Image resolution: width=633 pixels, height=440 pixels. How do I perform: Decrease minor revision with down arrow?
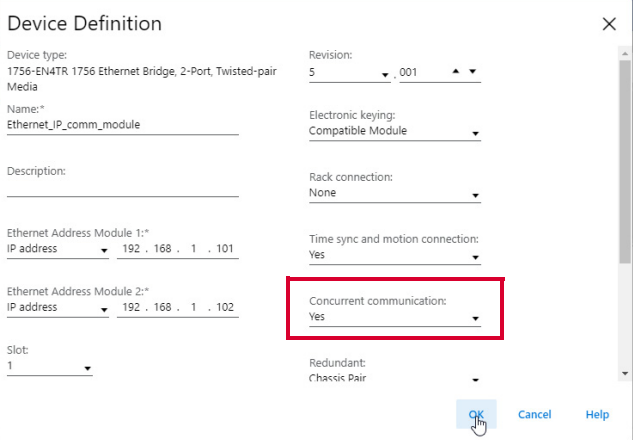coord(472,71)
